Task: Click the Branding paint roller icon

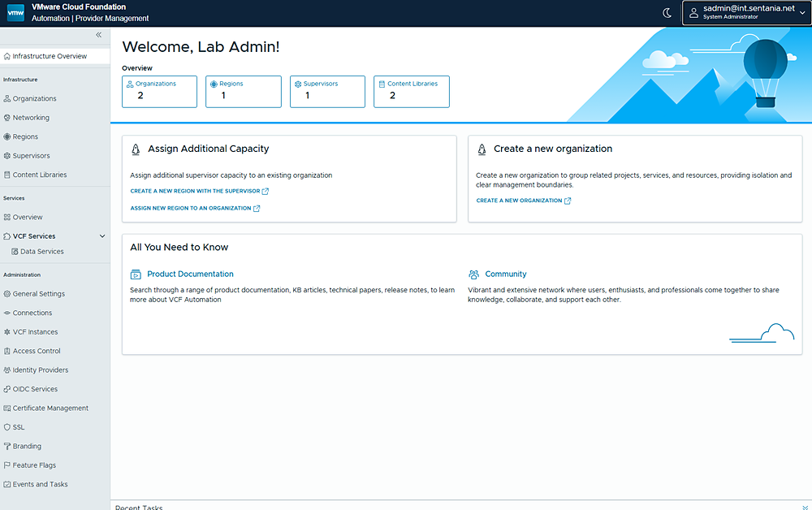Action: tap(7, 447)
